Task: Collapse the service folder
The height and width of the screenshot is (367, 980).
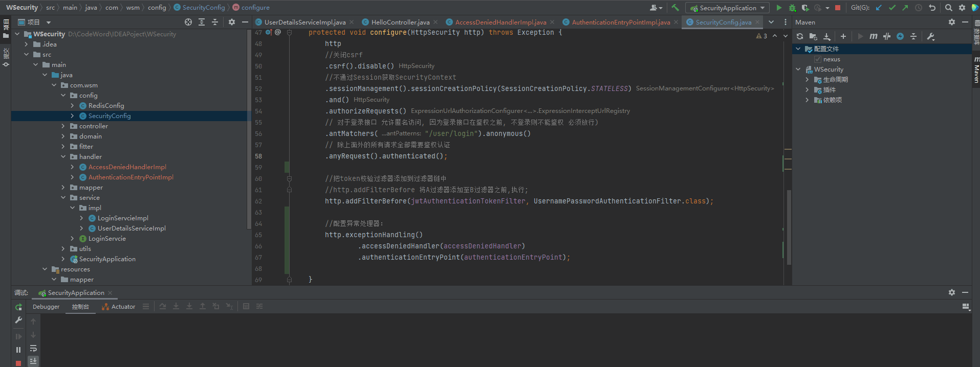Action: (63, 198)
